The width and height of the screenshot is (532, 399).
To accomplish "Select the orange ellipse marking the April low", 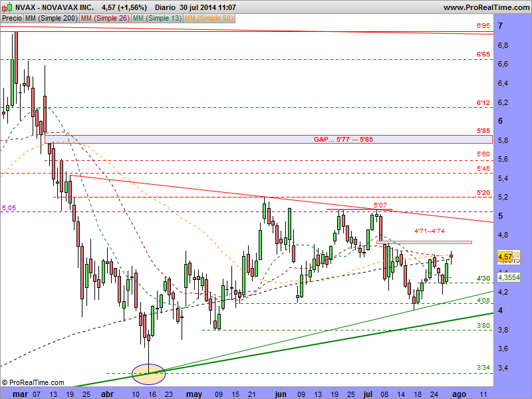I will (x=148, y=374).
